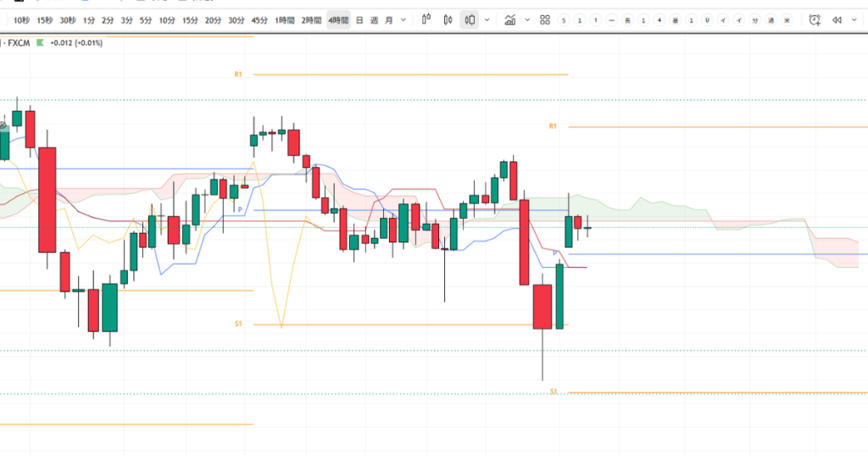This screenshot has width=868, height=456.
Task: Switch to the 1時間 timeframe
Action: click(286, 19)
